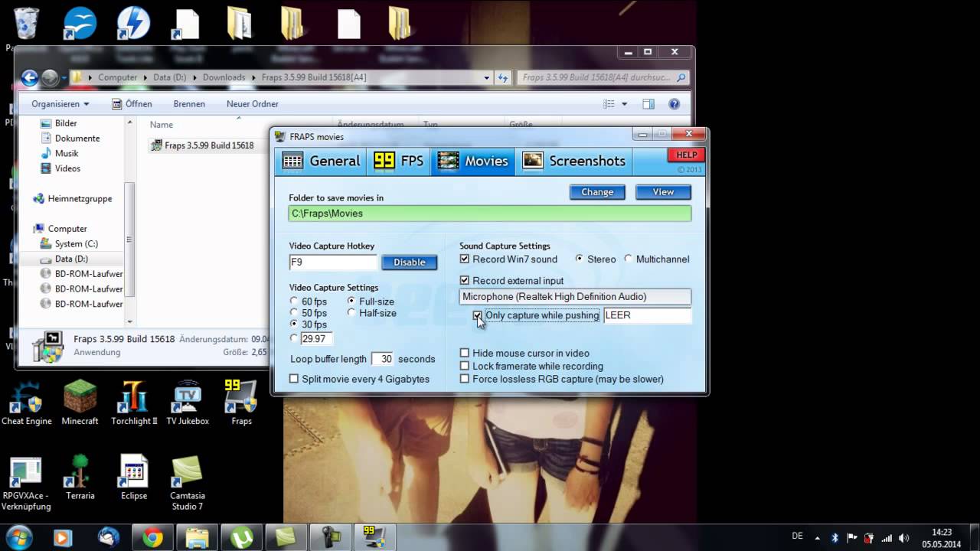Click the loop buffer length field
This screenshot has width=980, height=551.
click(x=382, y=359)
